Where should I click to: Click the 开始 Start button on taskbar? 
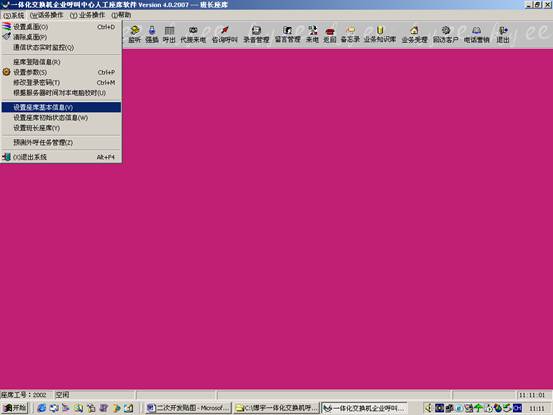(x=14, y=408)
